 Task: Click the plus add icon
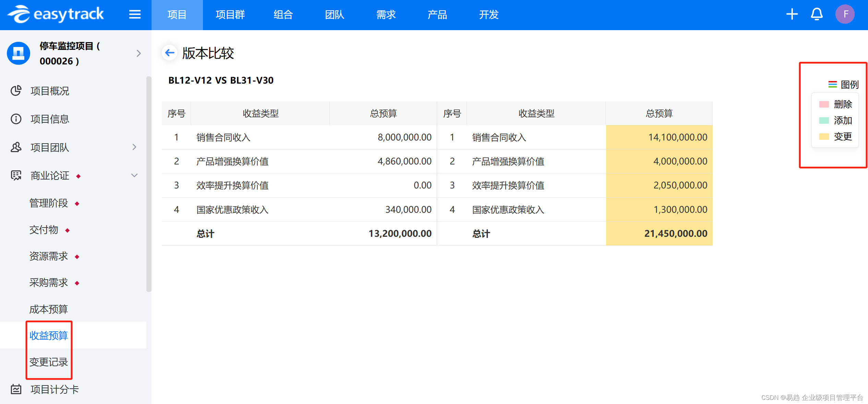pos(792,14)
